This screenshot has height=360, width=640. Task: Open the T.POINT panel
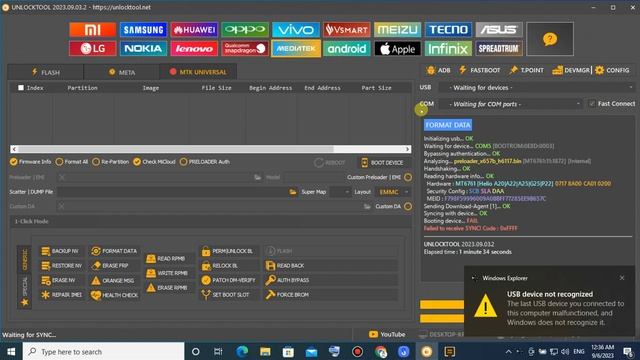[x=526, y=70]
